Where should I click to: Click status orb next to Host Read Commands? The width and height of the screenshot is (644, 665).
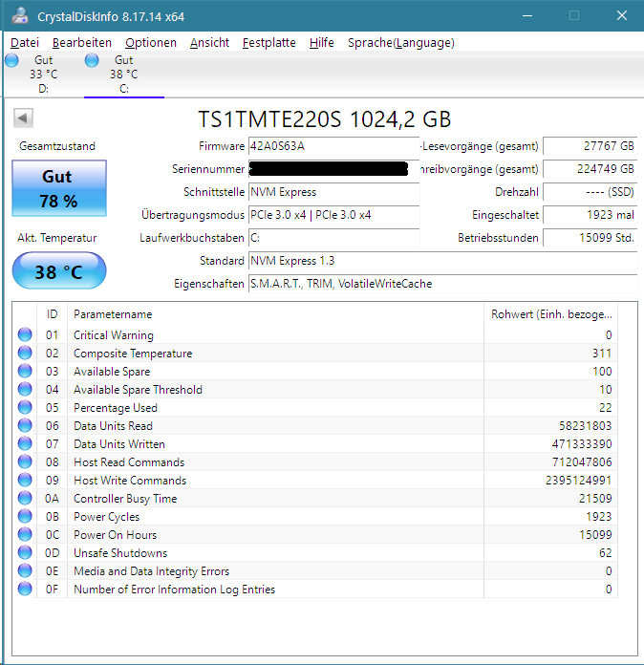point(25,461)
